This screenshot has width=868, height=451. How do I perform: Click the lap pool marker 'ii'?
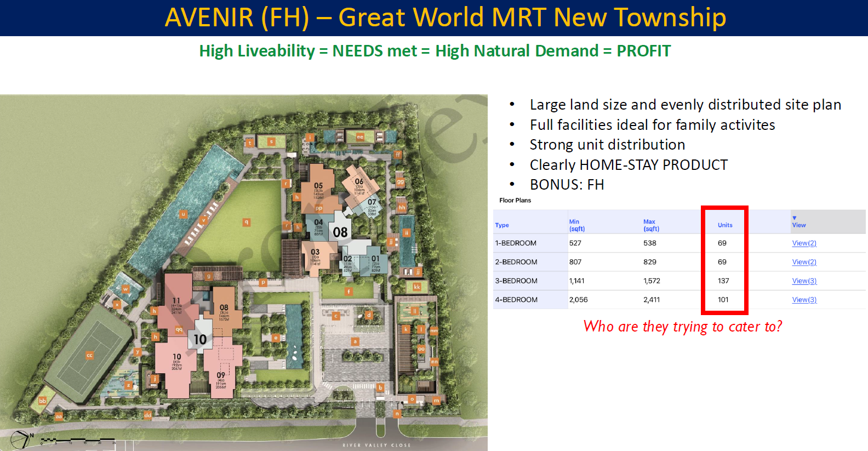click(x=407, y=232)
